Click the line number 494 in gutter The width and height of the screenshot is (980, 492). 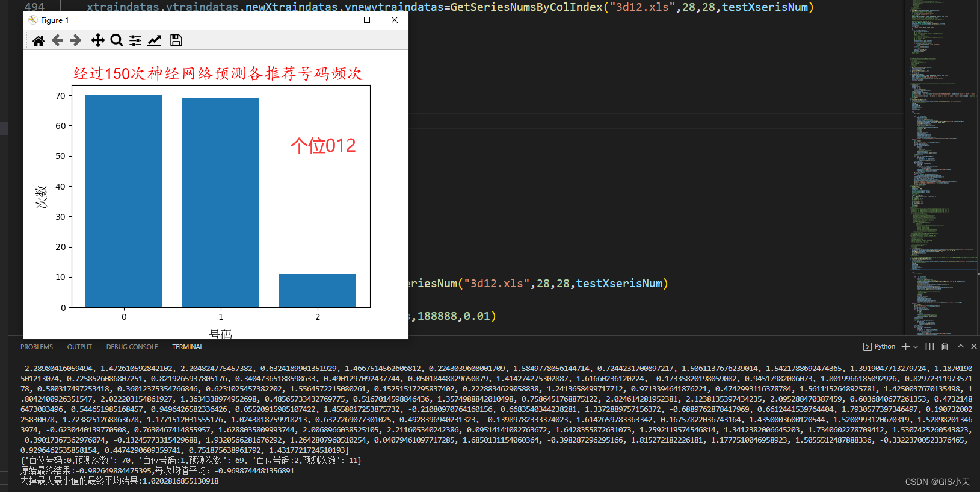34,7
